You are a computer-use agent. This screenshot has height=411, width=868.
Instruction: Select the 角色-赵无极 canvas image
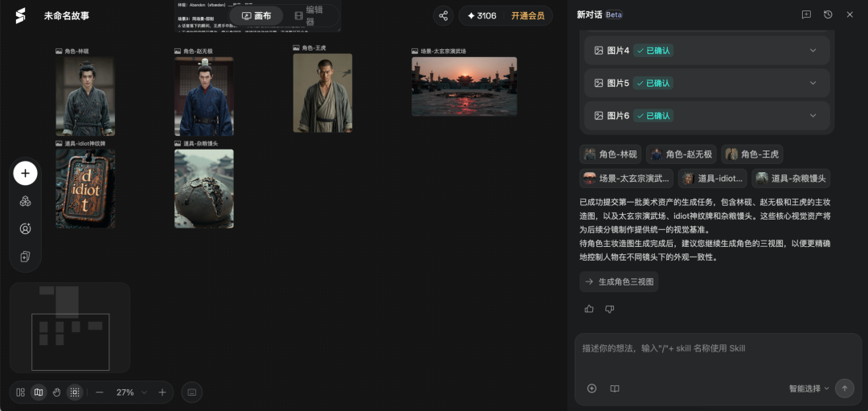(x=204, y=97)
